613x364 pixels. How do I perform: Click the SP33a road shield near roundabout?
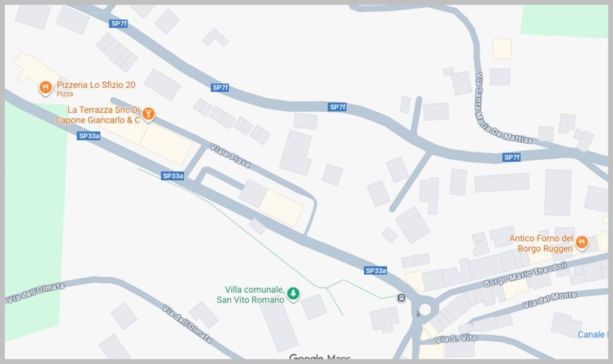tap(376, 271)
